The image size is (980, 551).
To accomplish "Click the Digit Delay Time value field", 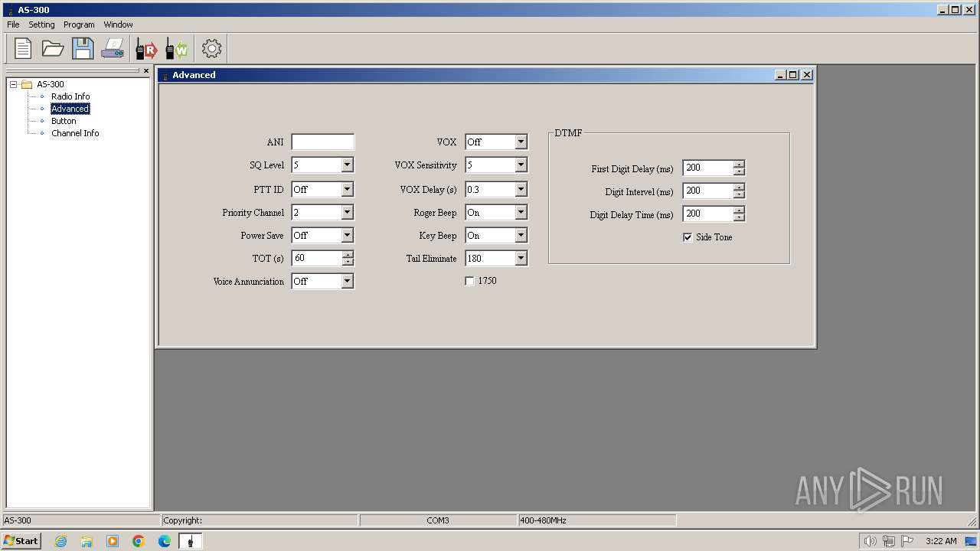I will pos(707,214).
